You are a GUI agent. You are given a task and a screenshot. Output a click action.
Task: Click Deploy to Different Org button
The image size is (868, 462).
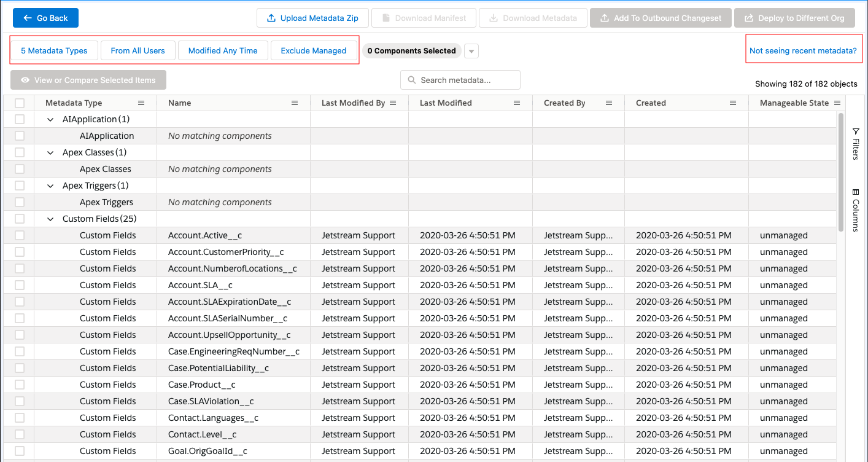coord(794,18)
